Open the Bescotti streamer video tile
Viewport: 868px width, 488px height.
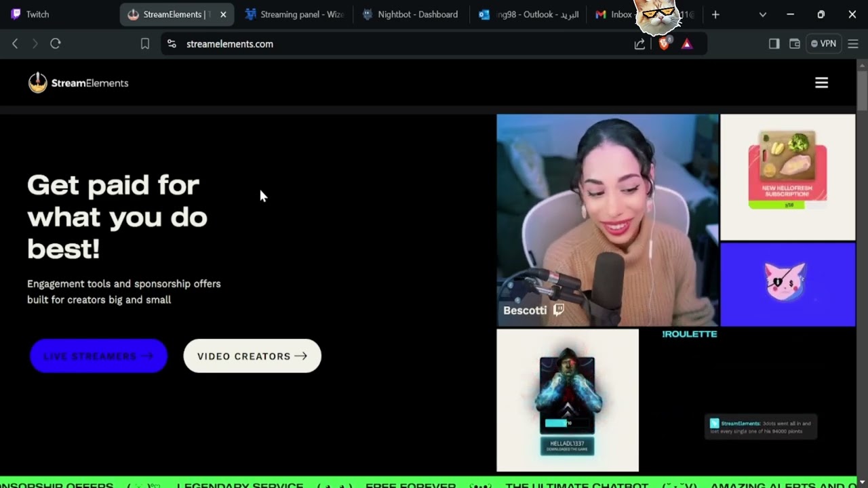pyautogui.click(x=607, y=220)
